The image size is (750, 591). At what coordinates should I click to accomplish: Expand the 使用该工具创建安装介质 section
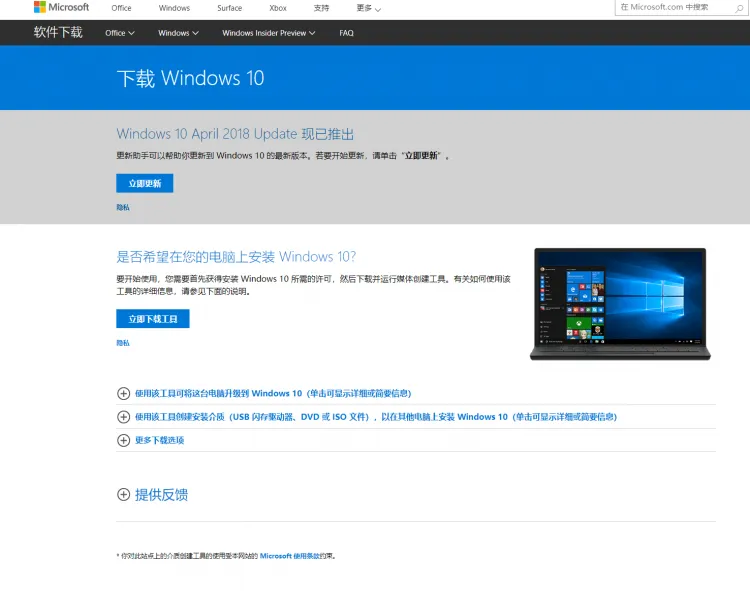click(x=375, y=417)
